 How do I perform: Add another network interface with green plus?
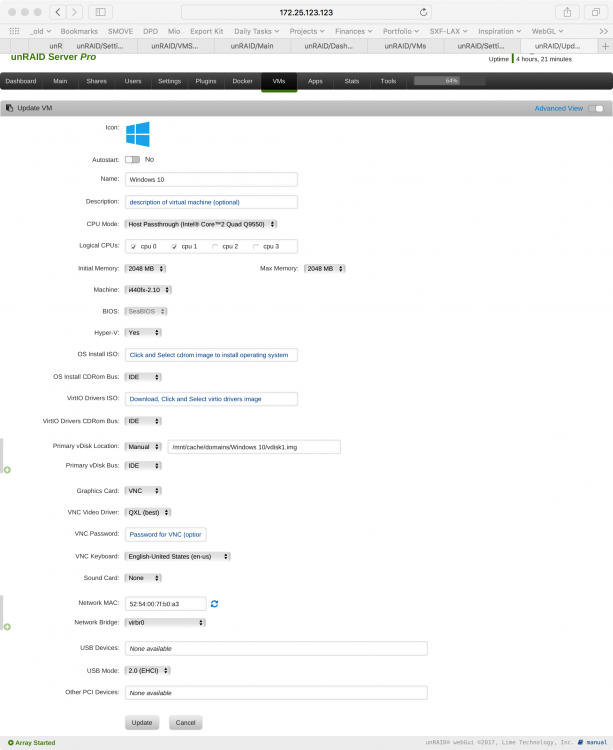pos(7,627)
